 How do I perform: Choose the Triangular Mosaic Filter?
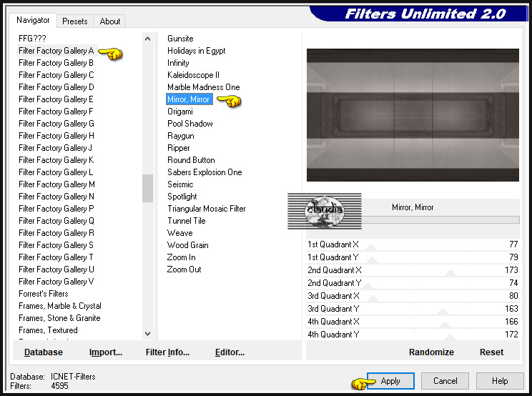pos(206,209)
